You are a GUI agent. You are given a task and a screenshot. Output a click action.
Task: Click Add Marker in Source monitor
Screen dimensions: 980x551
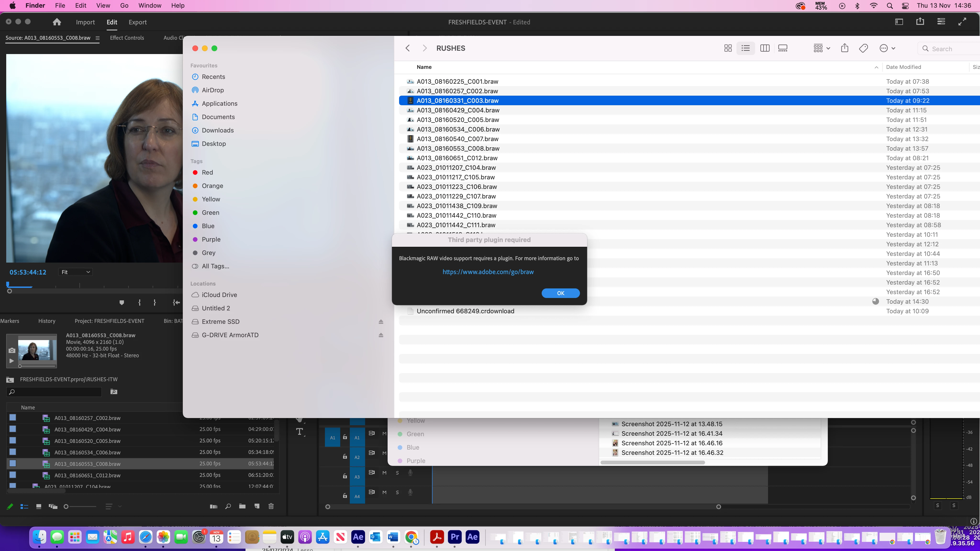pyautogui.click(x=122, y=303)
